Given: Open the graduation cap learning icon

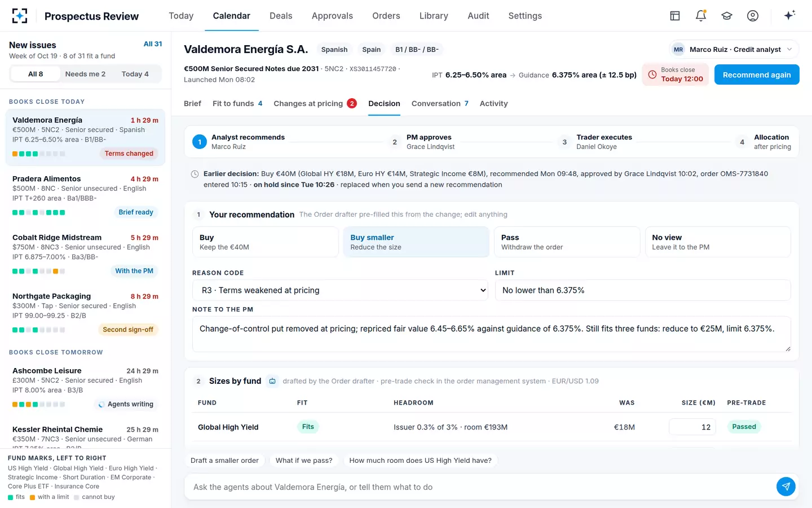Looking at the screenshot, I should [727, 16].
